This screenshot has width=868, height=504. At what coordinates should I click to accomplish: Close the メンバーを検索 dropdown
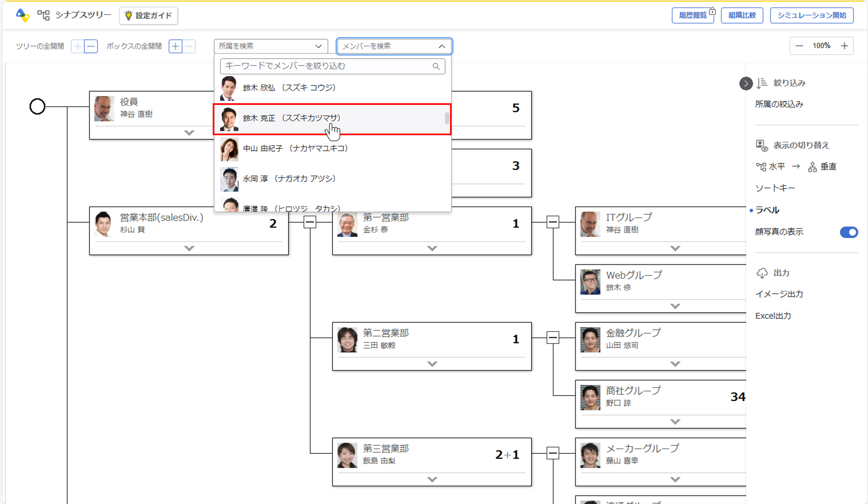(x=442, y=46)
